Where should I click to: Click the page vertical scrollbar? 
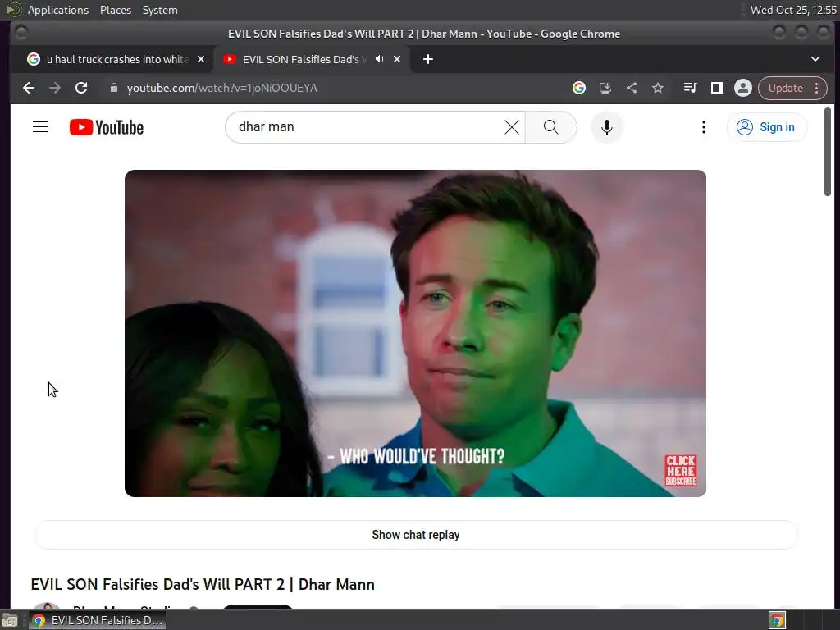point(828,152)
